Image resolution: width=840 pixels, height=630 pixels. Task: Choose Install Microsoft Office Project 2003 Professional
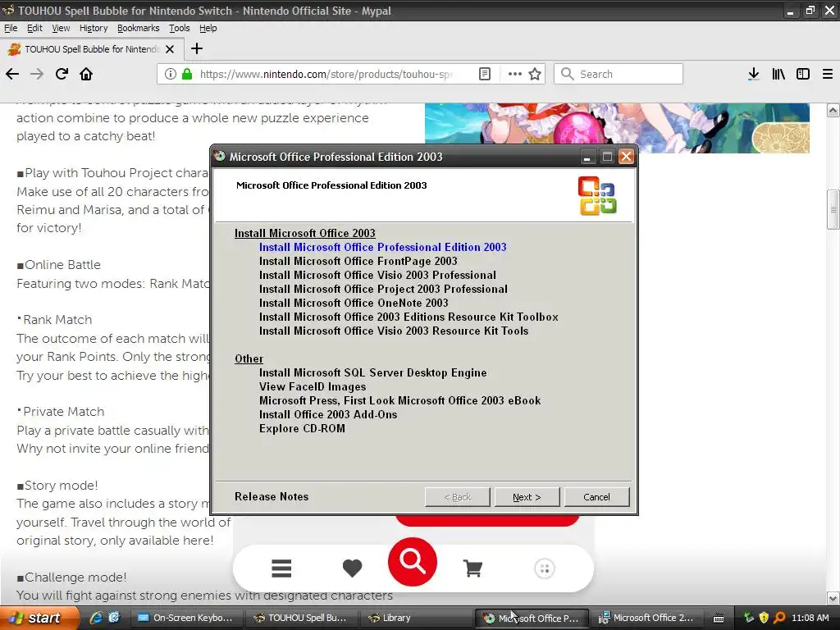383,289
